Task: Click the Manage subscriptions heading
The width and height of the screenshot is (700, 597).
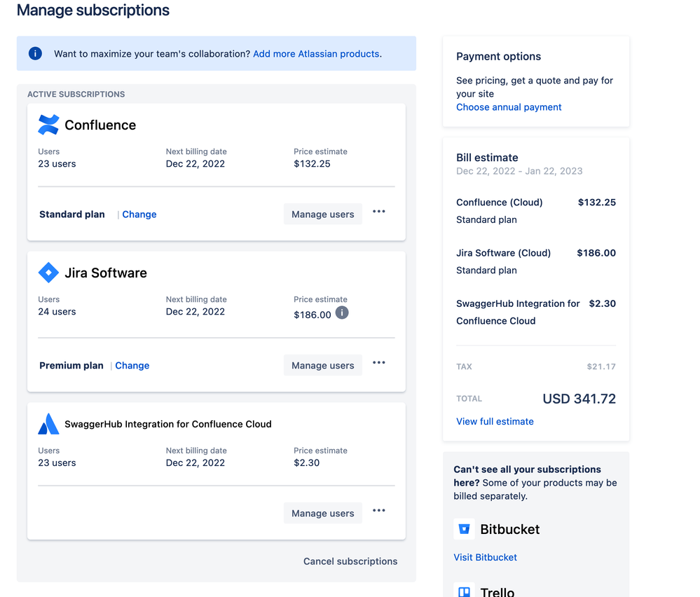Action: 93,10
